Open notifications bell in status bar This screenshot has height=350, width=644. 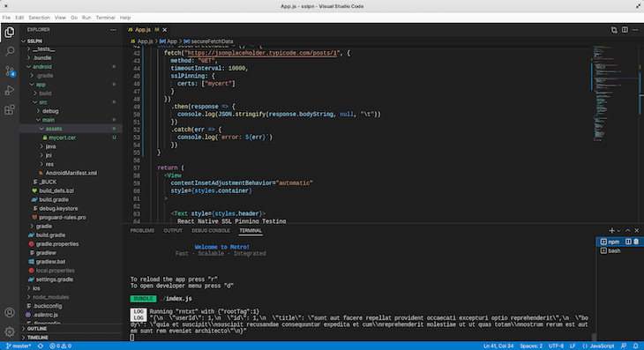635,346
